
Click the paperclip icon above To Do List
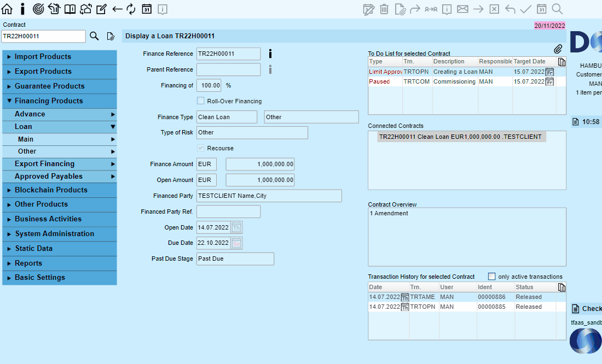(558, 49)
